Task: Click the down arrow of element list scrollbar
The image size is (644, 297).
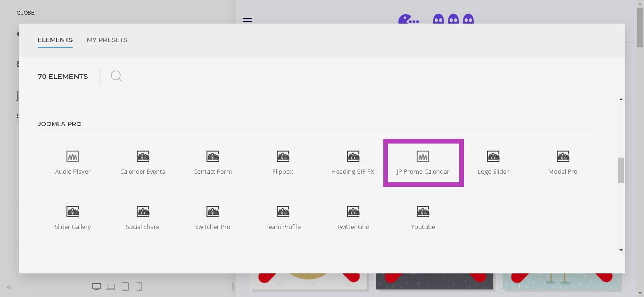Action: pos(621,250)
